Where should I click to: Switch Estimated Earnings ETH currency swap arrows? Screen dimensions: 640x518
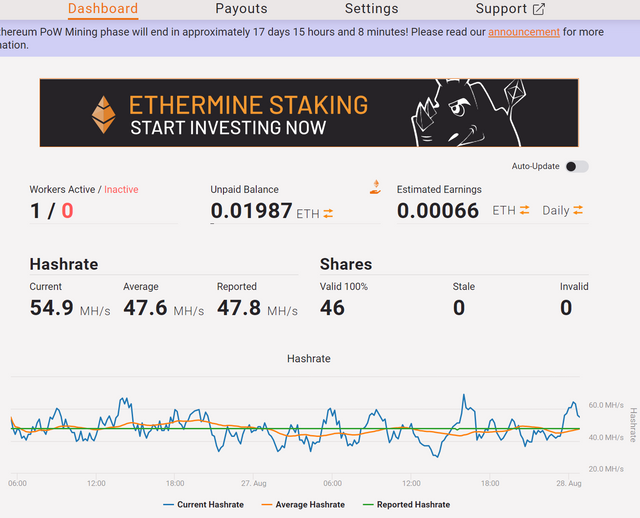tap(524, 210)
